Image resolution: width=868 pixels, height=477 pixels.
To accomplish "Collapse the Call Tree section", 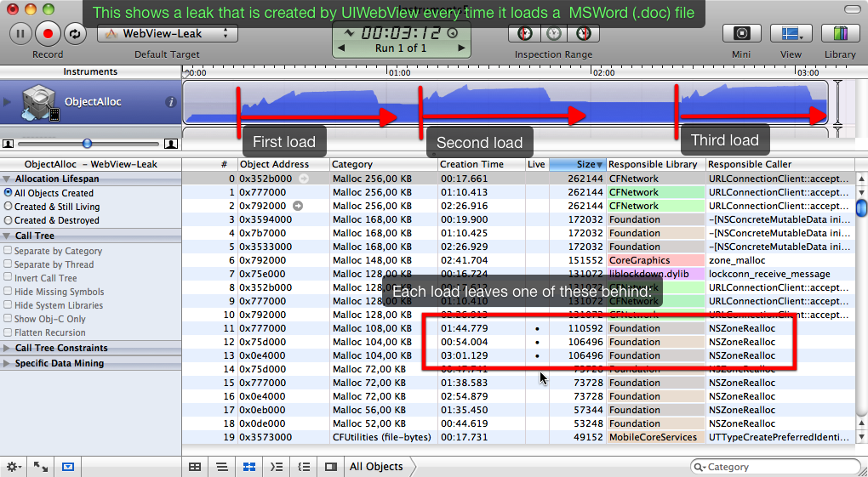I will click(7, 236).
